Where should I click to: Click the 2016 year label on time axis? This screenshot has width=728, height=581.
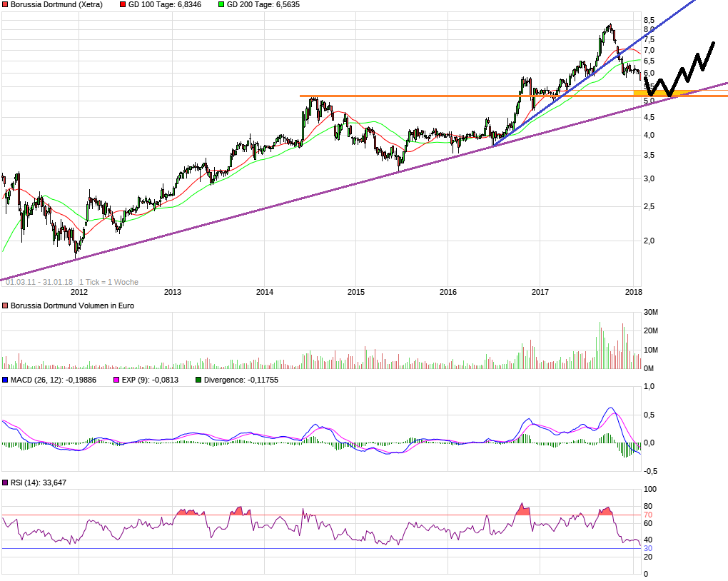(448, 292)
